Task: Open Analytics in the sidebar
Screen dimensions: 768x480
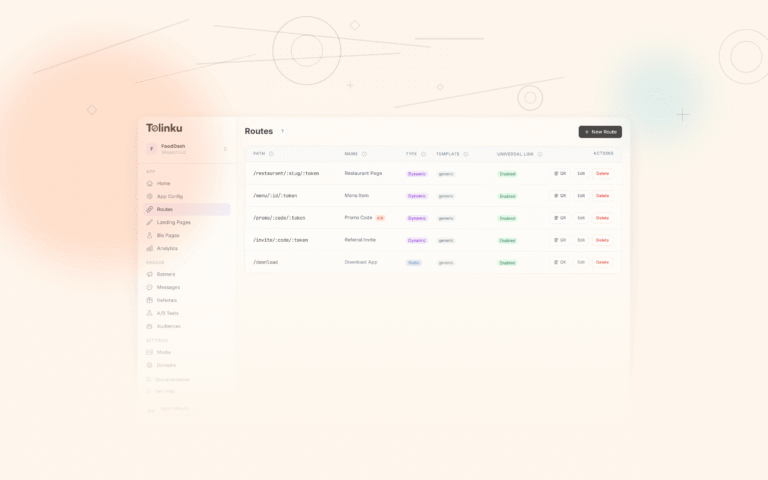Action: point(187,248)
